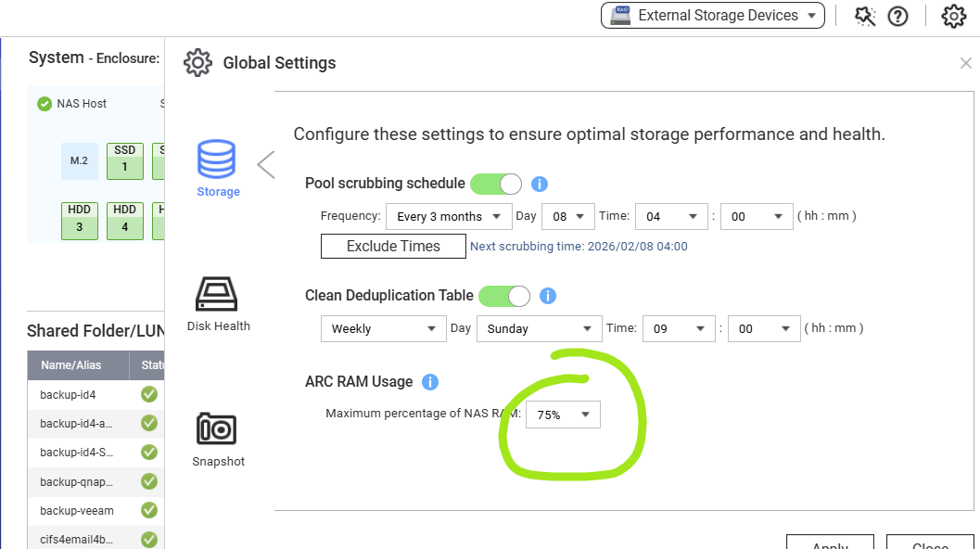Click the top-right settings gear icon
Image resolution: width=980 pixels, height=549 pixels.
(x=953, y=16)
